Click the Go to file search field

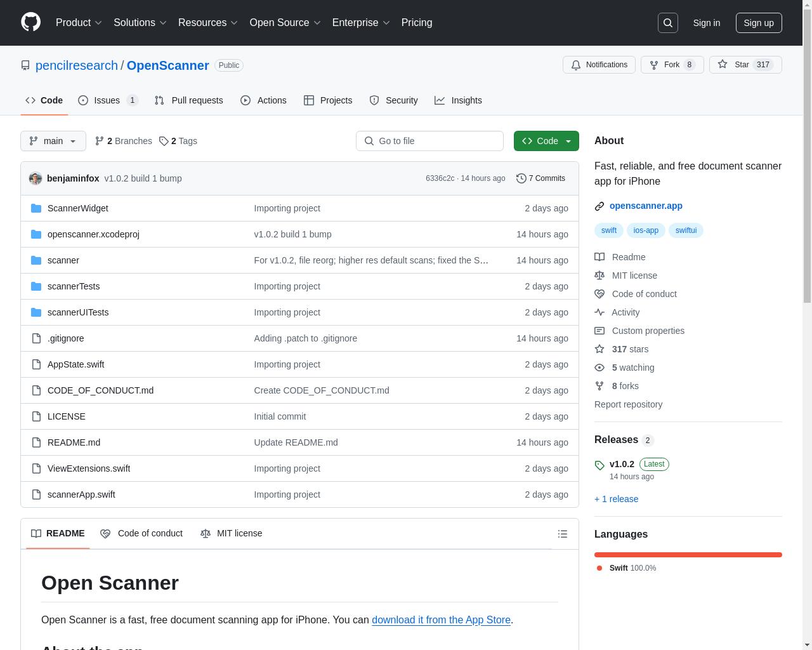[429, 141]
